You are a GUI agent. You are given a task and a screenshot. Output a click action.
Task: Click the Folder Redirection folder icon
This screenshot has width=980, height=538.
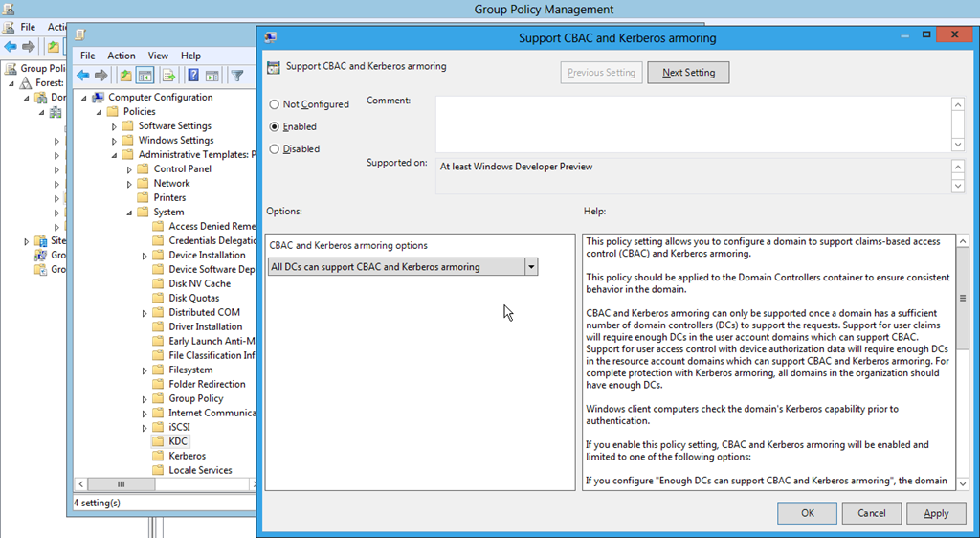pyautogui.click(x=158, y=384)
